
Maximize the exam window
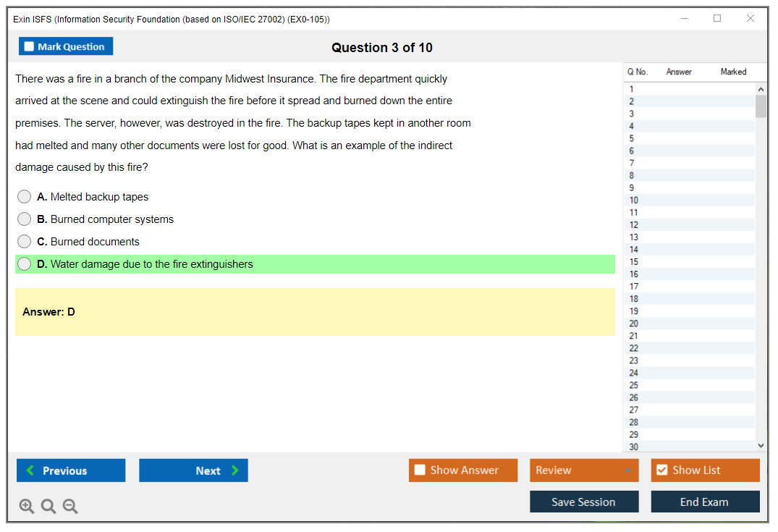[x=717, y=19]
